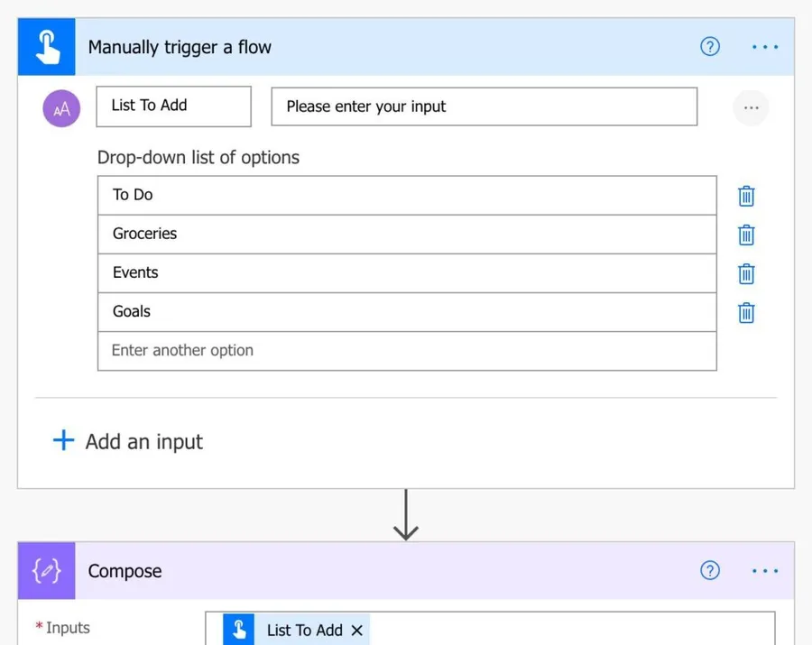Edit the To Do option text

[406, 195]
